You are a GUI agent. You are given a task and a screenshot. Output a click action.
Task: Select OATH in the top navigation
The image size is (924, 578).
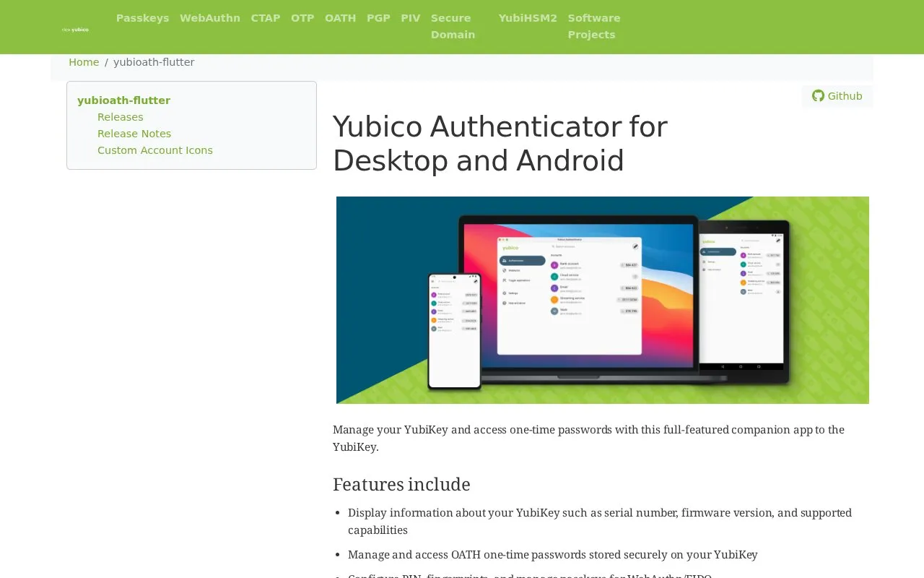coord(340,18)
